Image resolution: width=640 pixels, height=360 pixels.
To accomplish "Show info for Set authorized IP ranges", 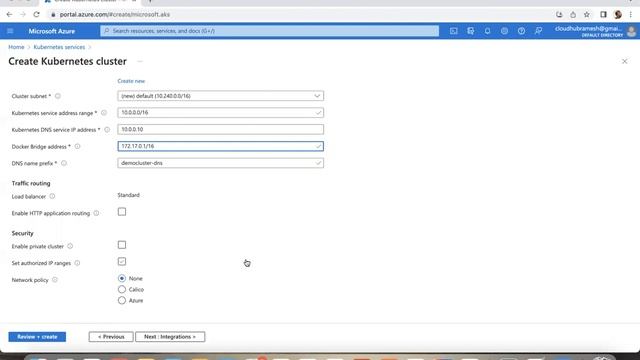I will pyautogui.click(x=77, y=263).
